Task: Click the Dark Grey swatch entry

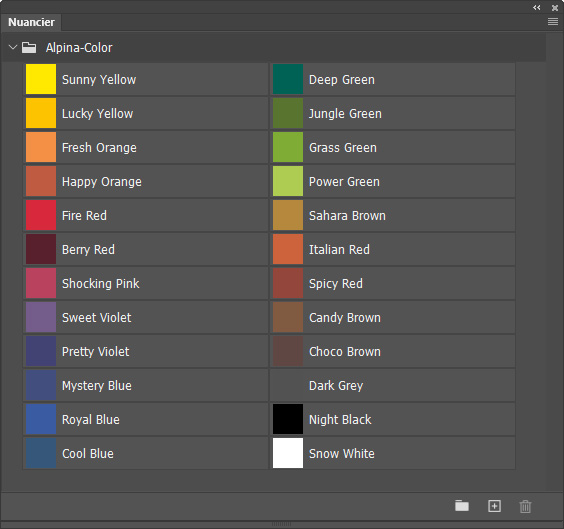Action: pyautogui.click(x=392, y=385)
